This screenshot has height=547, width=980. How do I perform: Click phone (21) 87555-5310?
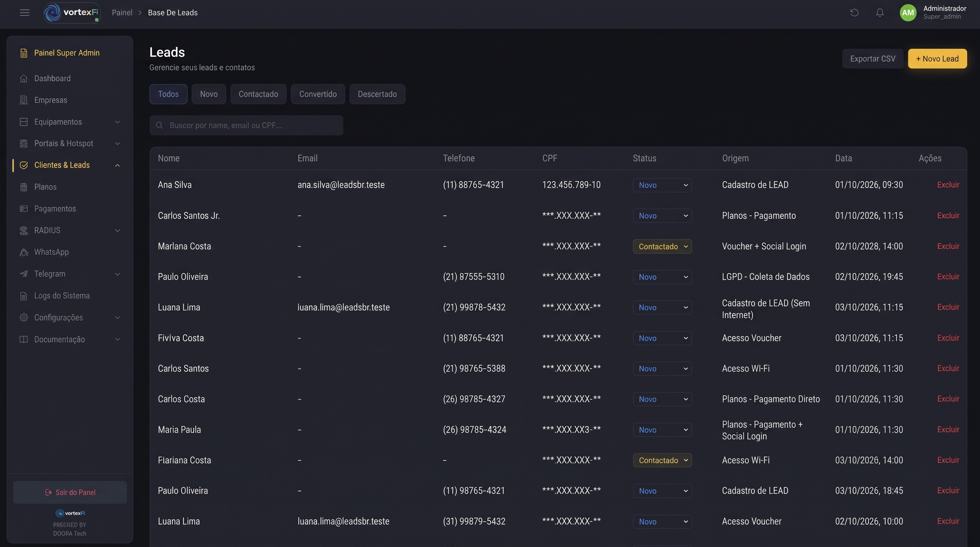click(474, 277)
